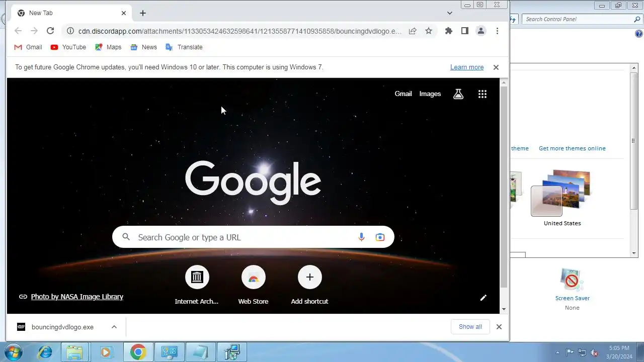The image size is (644, 362).
Task: Open Control Panel taskbar button
Action: [170, 352]
